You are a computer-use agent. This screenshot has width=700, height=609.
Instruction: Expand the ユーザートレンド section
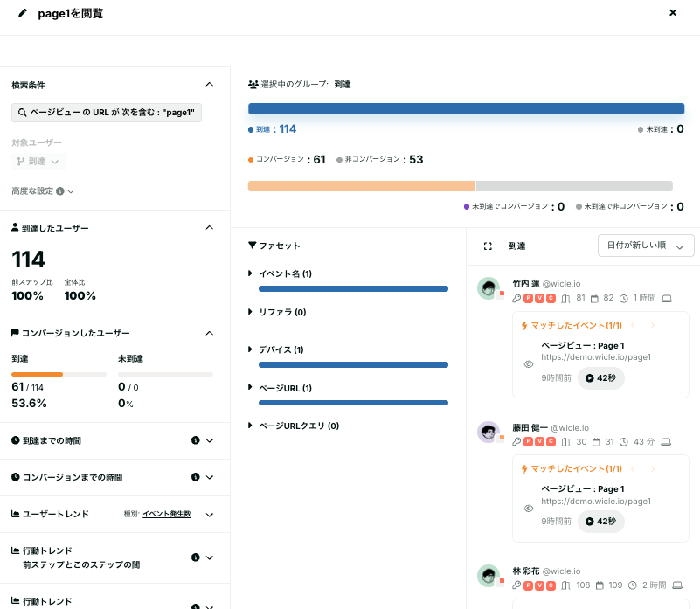pos(210,515)
